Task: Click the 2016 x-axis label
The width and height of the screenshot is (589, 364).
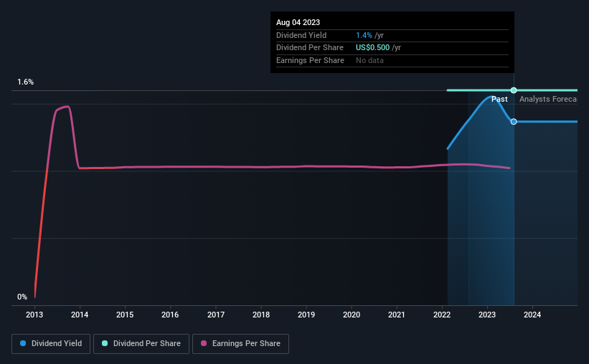Action: click(x=170, y=315)
